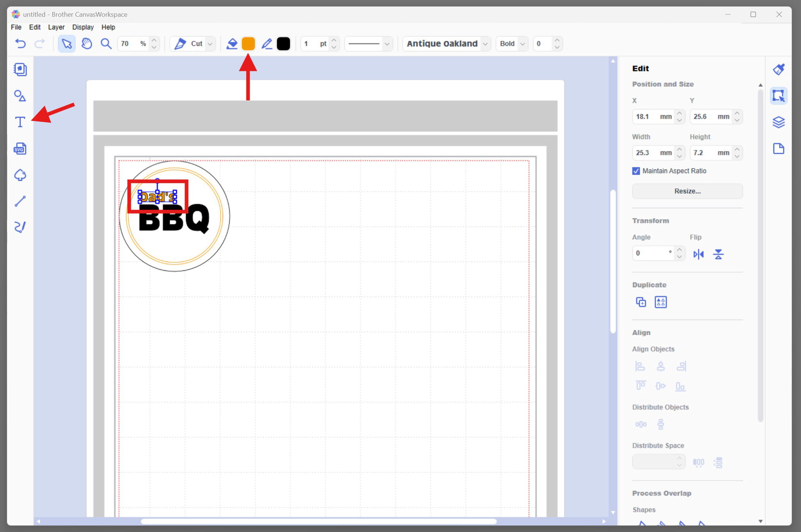This screenshot has height=532, width=801.
Task: Select the arrow Select tool
Action: [67, 44]
